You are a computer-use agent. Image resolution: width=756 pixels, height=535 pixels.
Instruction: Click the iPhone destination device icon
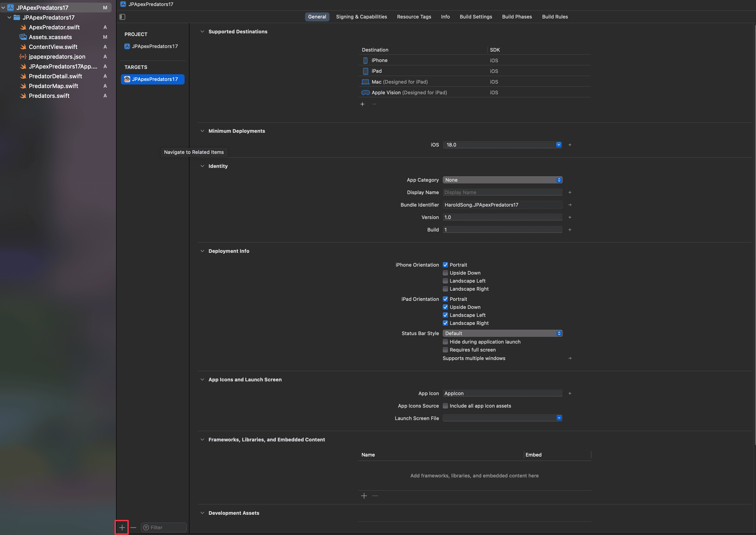365,60
